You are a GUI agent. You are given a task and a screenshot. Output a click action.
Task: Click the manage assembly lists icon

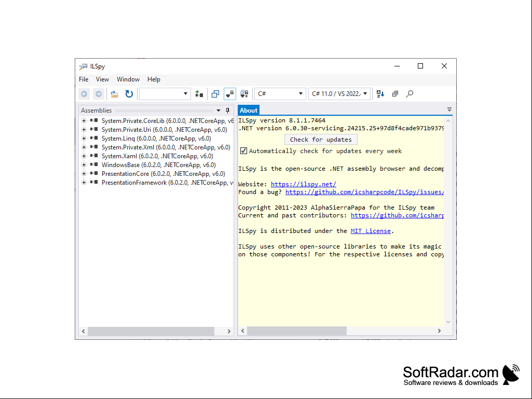point(199,94)
